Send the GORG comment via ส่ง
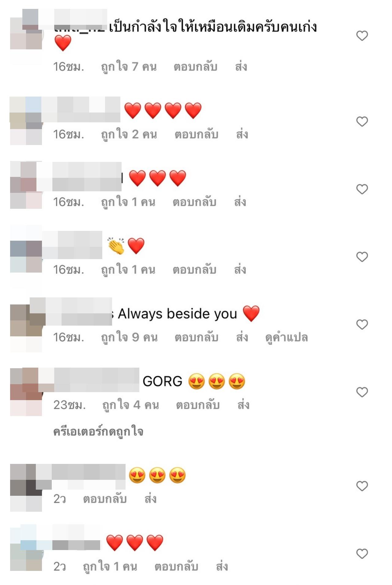This screenshot has width=392, height=585. pyautogui.click(x=243, y=405)
